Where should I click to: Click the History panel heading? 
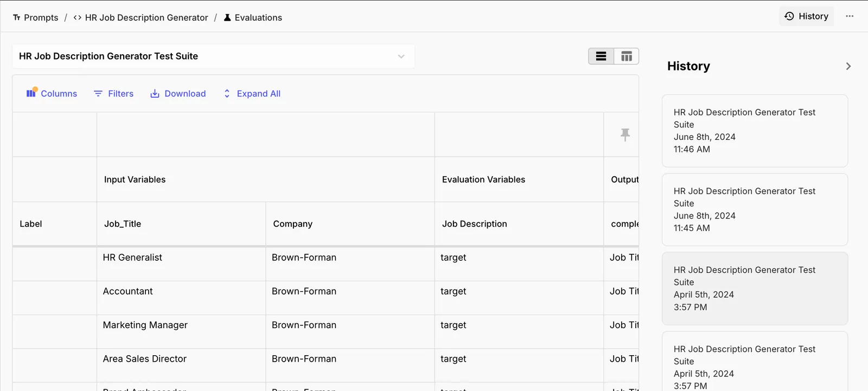[688, 66]
